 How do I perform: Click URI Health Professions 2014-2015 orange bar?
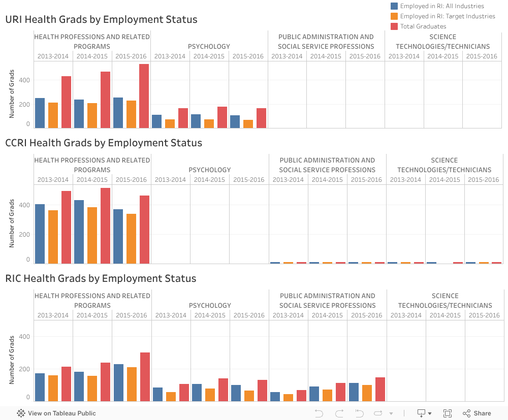pos(92,116)
